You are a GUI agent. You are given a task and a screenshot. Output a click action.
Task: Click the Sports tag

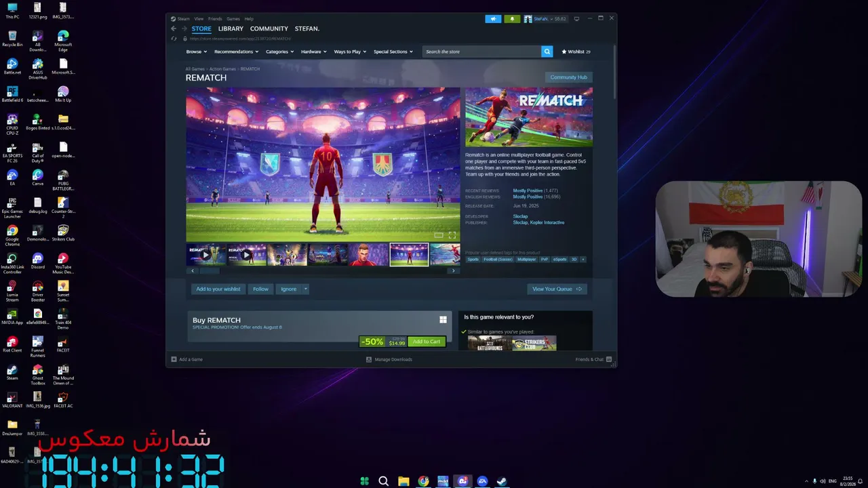click(473, 260)
